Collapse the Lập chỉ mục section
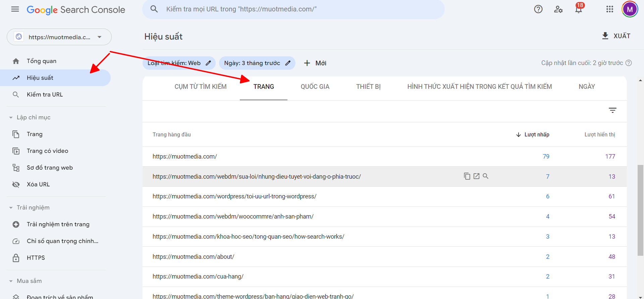Image resolution: width=644 pixels, height=299 pixels. 11,118
